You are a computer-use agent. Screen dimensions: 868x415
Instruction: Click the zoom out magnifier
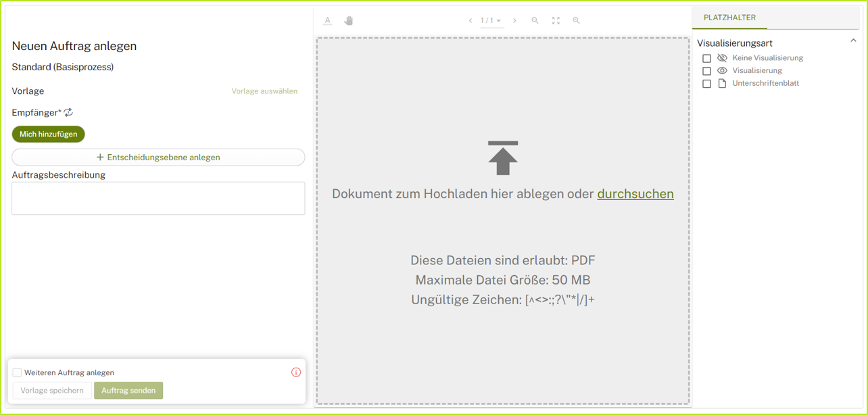click(x=535, y=21)
